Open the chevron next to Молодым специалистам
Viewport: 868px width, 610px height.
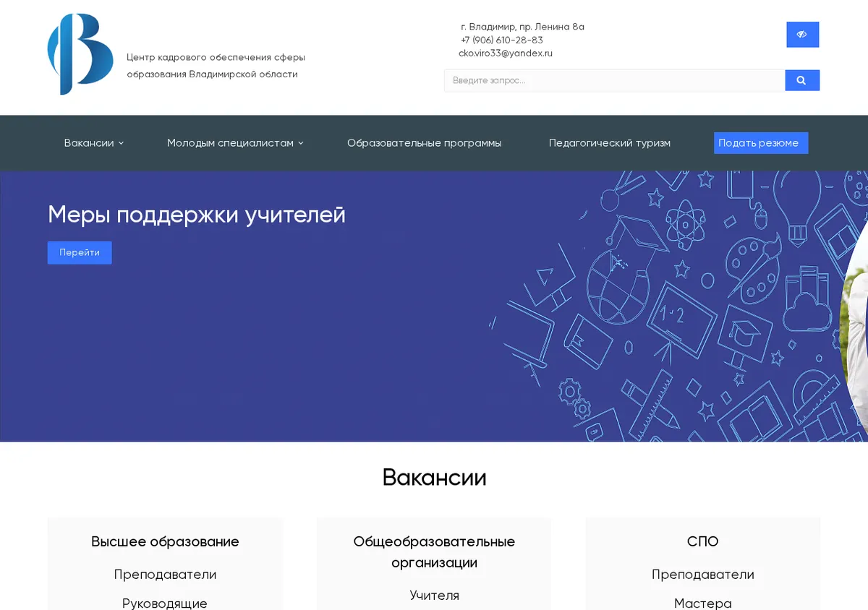[301, 143]
